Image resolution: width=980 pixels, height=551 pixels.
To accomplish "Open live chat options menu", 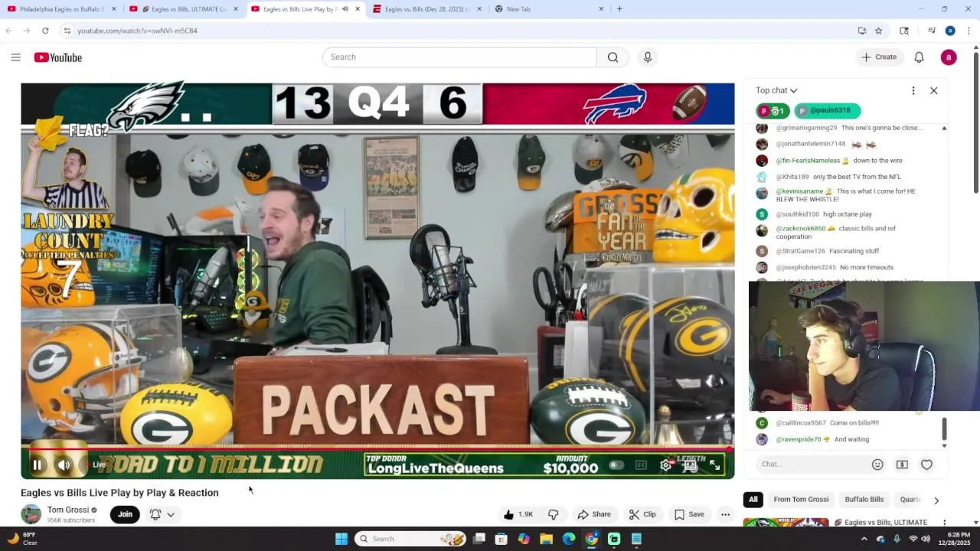I will pos(913,90).
